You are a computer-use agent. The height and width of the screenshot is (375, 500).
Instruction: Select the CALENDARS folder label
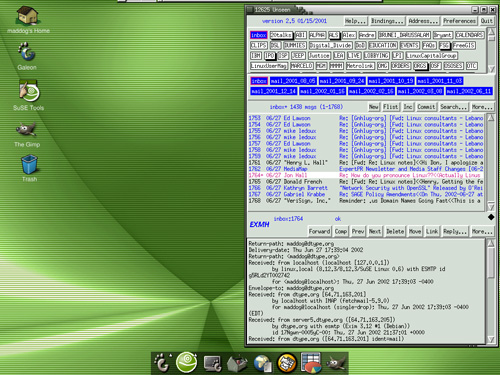[x=469, y=35]
